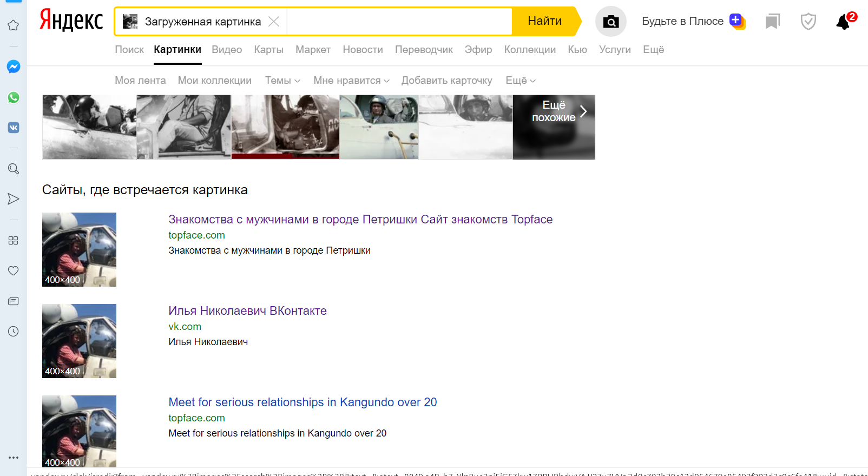Open Meet for serious relationships in Kangundo link
The width and height of the screenshot is (868, 476).
click(x=303, y=402)
